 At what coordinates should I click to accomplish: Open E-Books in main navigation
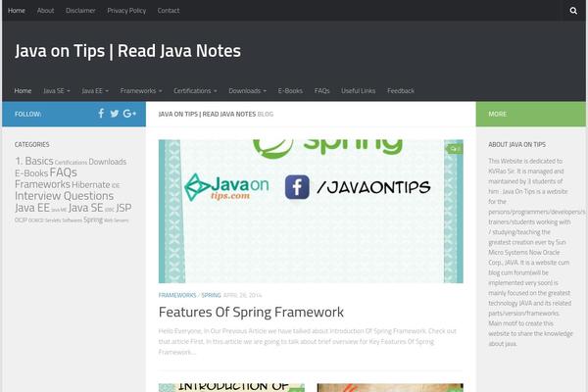pyautogui.click(x=290, y=91)
